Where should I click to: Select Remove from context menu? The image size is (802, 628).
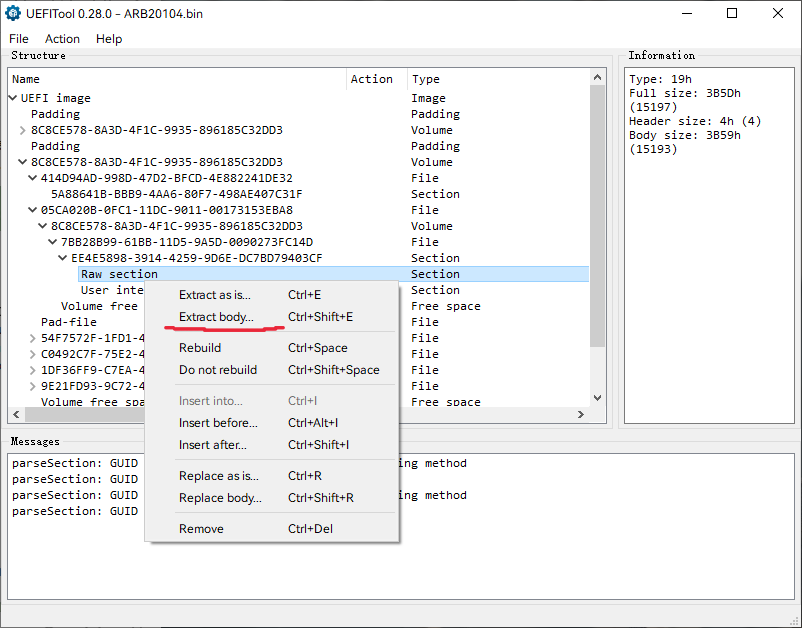[201, 529]
